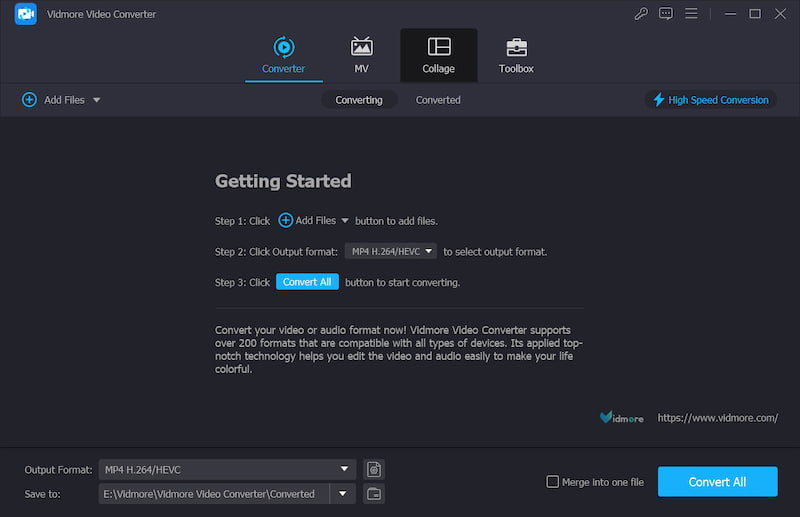This screenshot has width=800, height=517.
Task: Expand the Save to path dropdown arrow
Action: pos(345,494)
